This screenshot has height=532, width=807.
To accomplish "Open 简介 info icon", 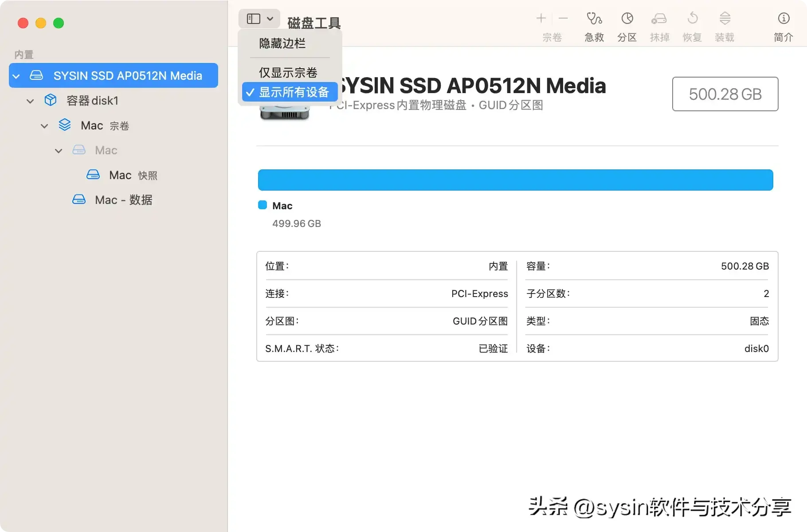I will (x=783, y=18).
